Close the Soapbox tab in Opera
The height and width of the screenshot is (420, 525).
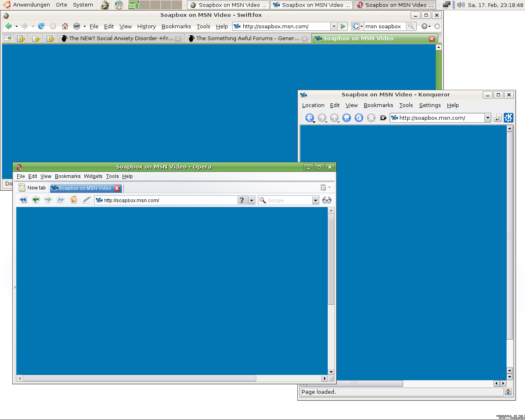[117, 188]
